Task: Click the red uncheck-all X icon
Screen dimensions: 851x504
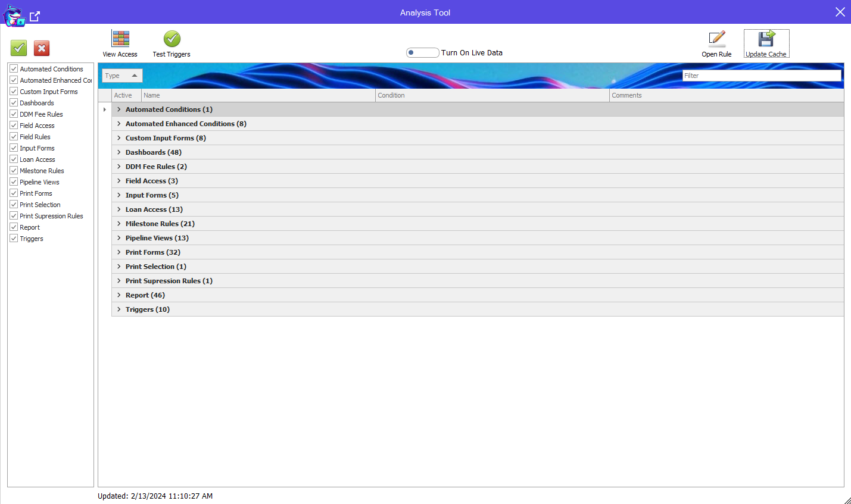Action: pos(42,48)
